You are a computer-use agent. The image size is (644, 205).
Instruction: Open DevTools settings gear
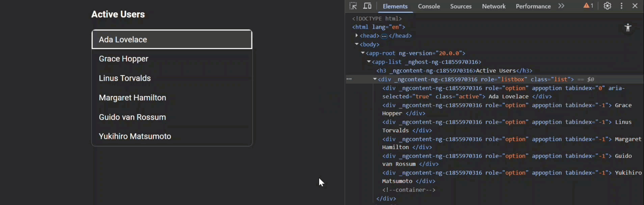(607, 6)
